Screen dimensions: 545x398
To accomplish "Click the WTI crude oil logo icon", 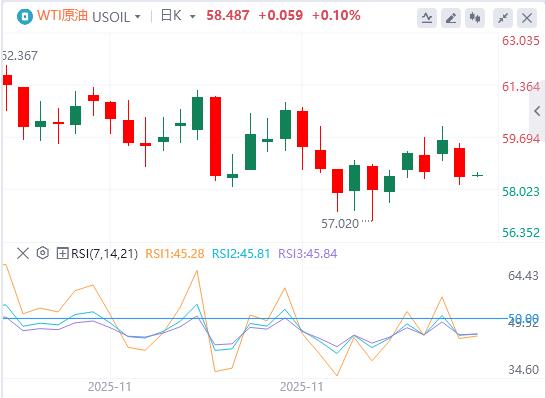I will pos(25,16).
